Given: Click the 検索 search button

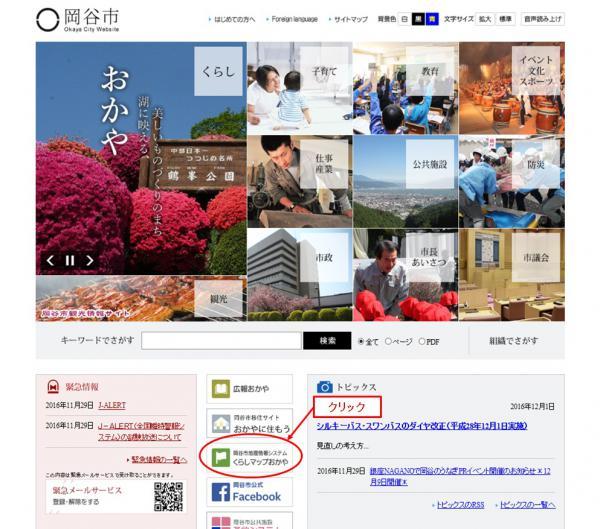Looking at the screenshot, I should point(327,341).
